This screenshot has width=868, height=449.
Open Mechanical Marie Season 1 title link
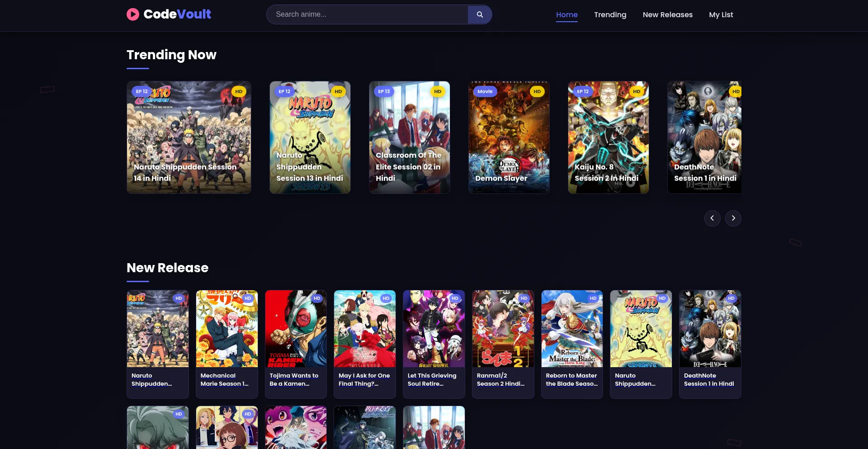click(x=224, y=380)
